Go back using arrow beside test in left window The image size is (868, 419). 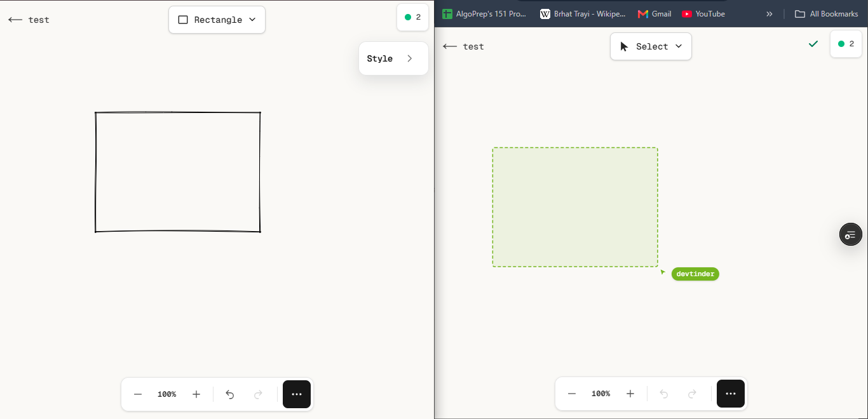click(x=15, y=20)
